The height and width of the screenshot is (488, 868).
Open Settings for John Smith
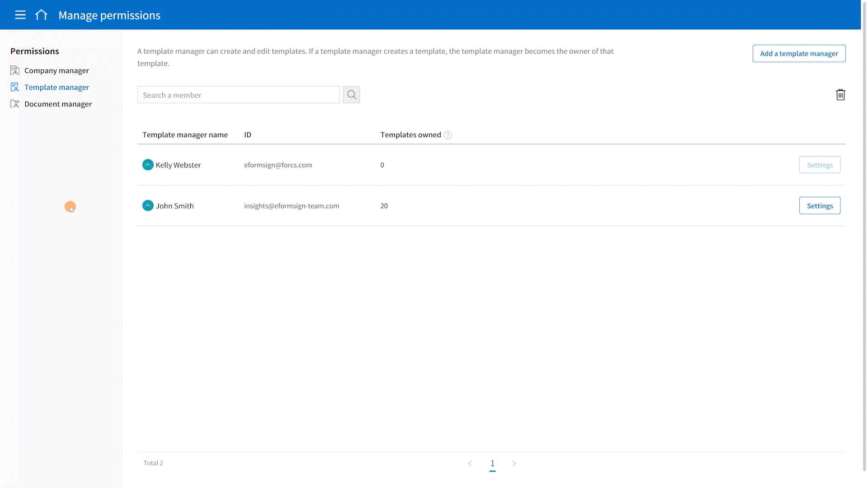(x=820, y=206)
